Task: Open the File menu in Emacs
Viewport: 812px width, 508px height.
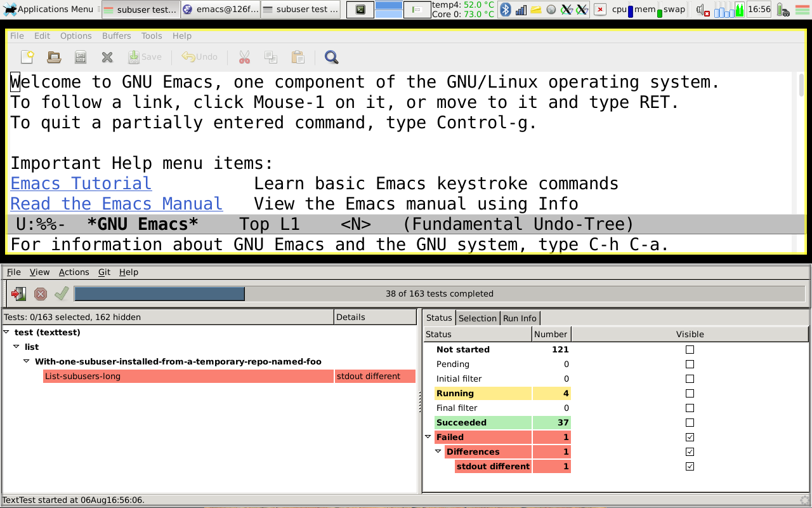Action: point(17,36)
